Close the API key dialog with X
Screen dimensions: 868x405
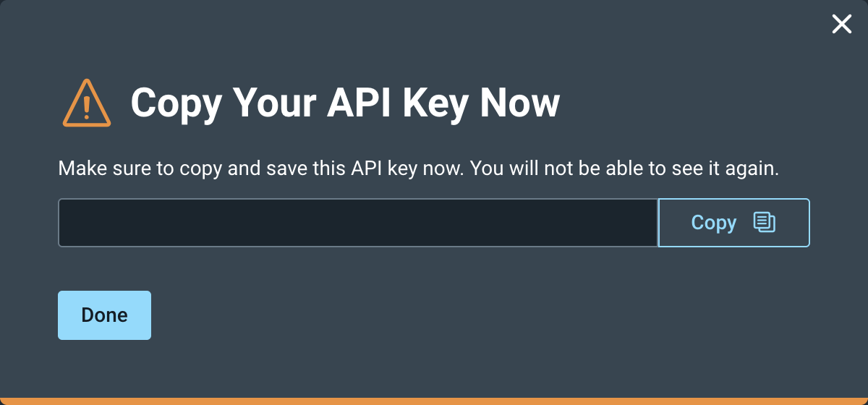[841, 25]
